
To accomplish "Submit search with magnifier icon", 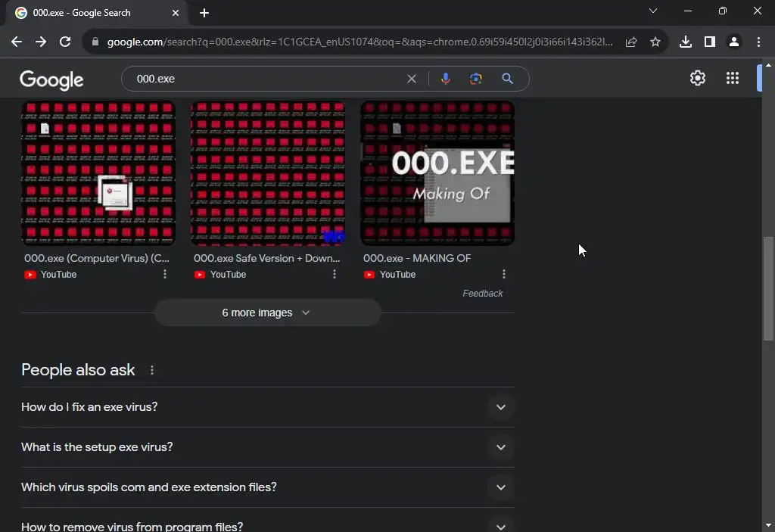I will (x=507, y=79).
